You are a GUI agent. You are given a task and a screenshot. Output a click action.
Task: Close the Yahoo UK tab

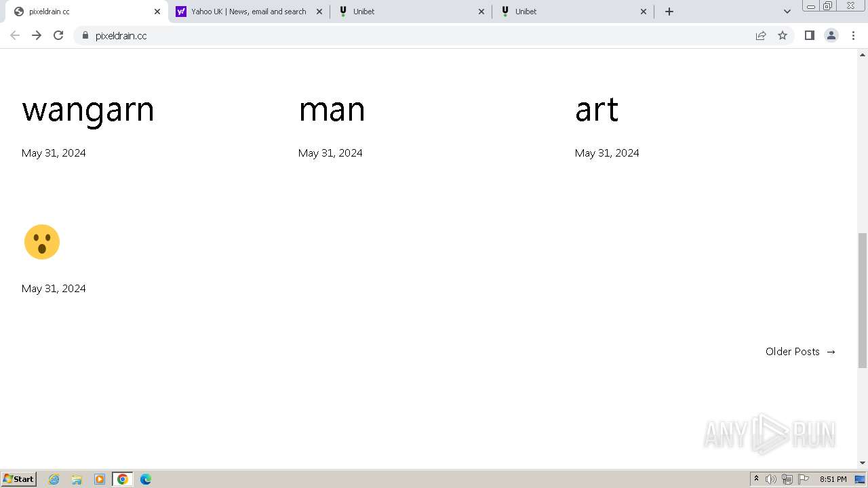tap(319, 12)
